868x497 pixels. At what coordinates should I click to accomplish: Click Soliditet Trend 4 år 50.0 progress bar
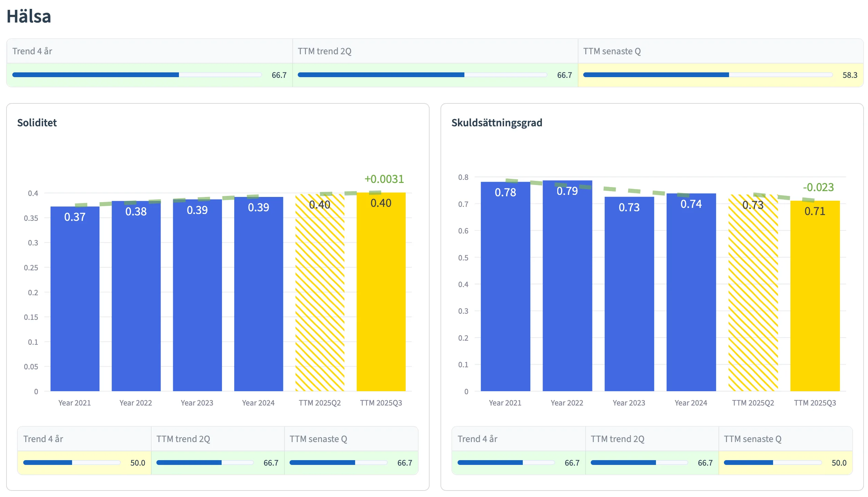coord(72,463)
